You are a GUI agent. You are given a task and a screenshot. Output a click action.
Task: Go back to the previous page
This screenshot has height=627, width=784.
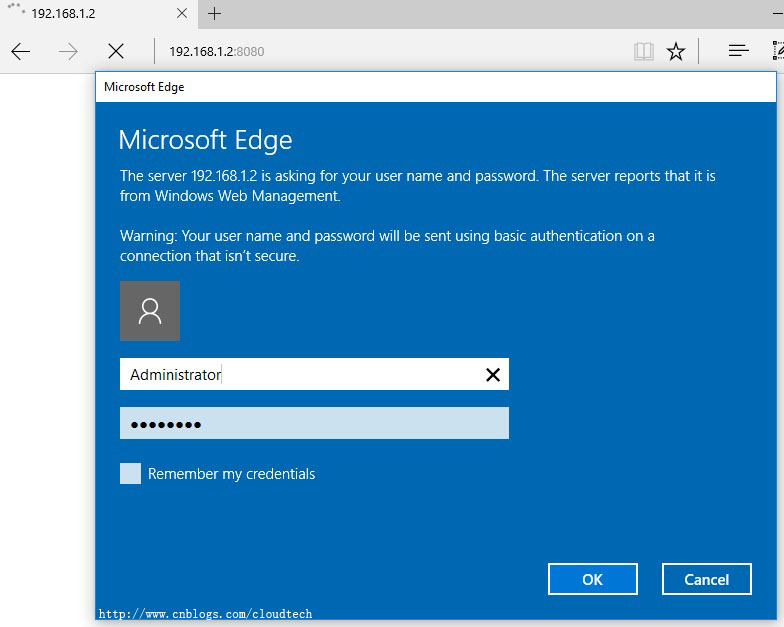pos(20,52)
